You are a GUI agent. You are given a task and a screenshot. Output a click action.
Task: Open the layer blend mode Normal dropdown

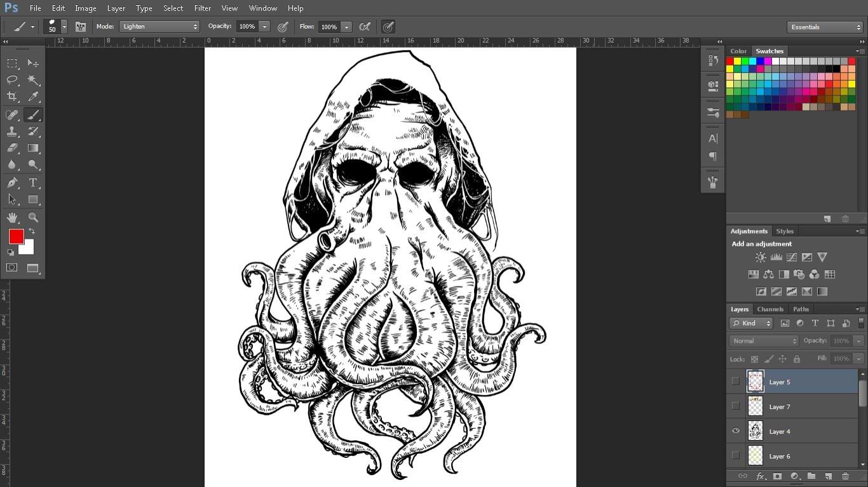pos(763,341)
